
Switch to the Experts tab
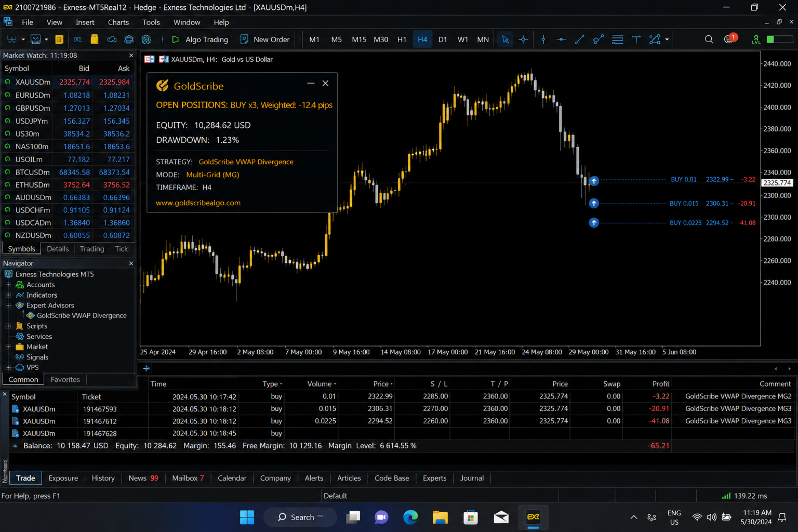tap(434, 478)
